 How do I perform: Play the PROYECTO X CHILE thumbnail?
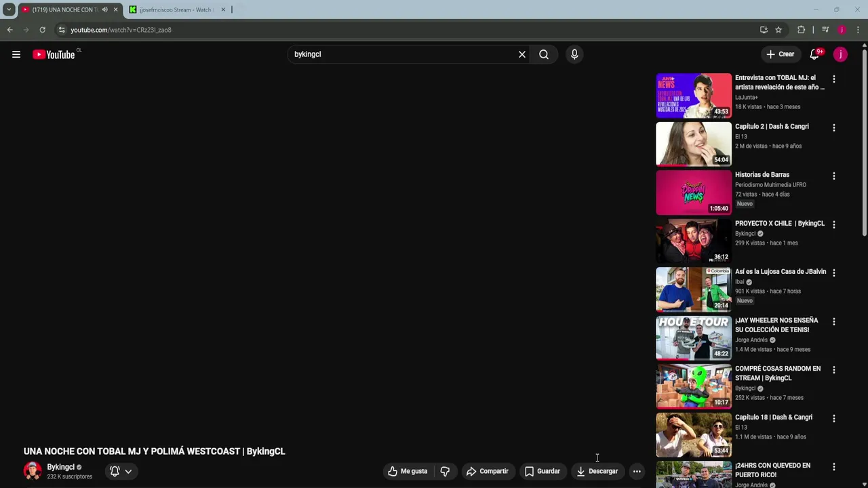click(x=694, y=241)
